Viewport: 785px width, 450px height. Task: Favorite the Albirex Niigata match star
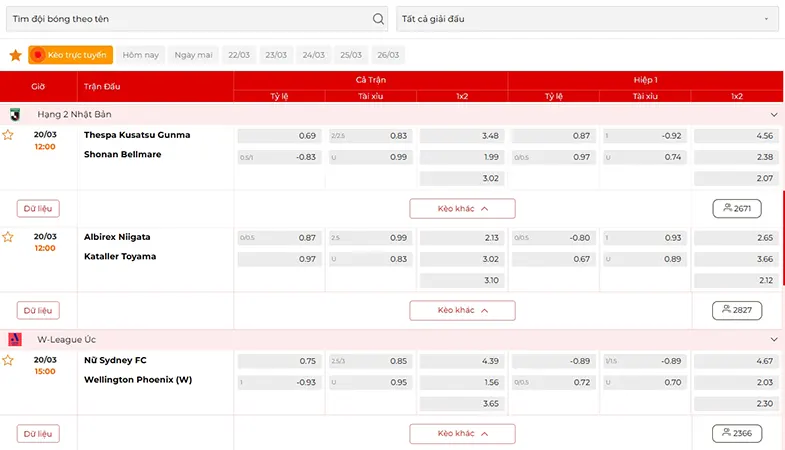tap(8, 237)
